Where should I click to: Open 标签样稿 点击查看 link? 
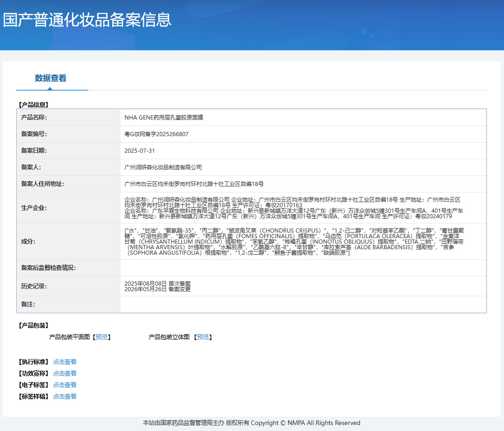[x=65, y=396]
